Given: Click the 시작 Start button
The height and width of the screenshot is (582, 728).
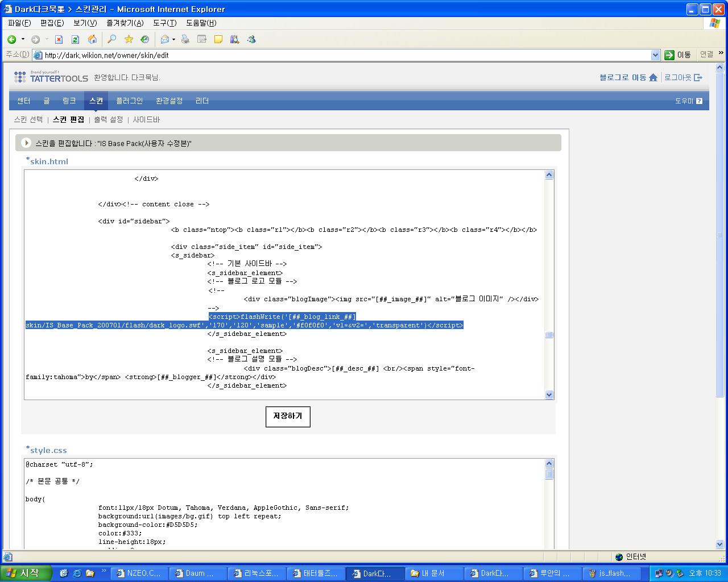Looking at the screenshot, I should tap(26, 573).
